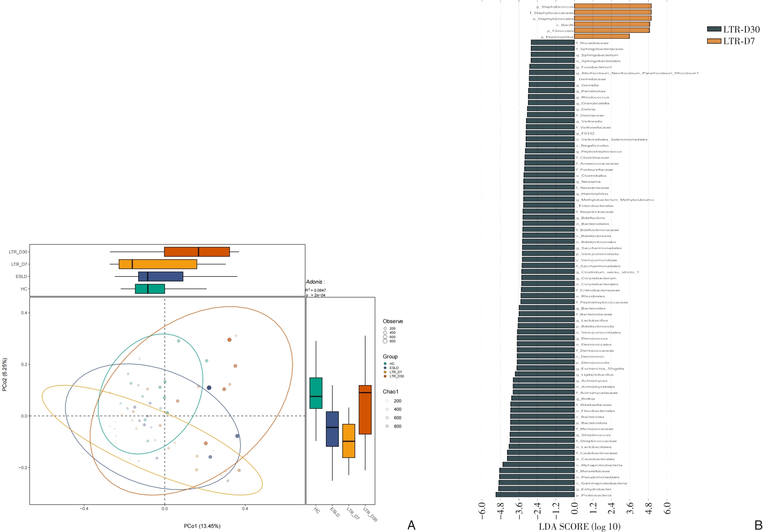Click the LTR_D30 dot in Group legend

click(x=385, y=376)
